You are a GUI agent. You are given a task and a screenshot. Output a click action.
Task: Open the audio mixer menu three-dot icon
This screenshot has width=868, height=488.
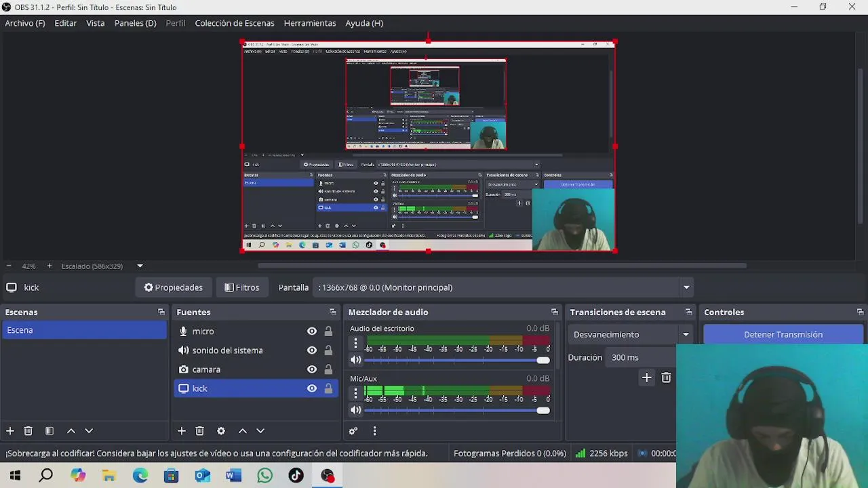coord(374,431)
